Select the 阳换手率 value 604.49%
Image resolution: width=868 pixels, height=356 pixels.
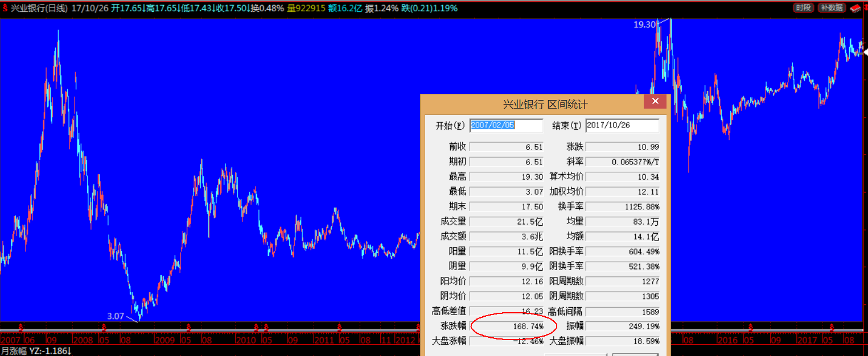(x=623, y=251)
